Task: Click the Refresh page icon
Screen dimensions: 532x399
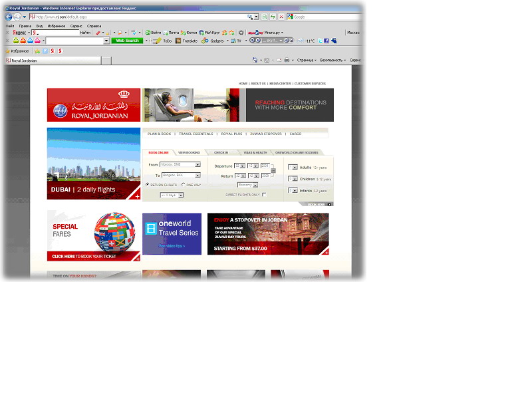Action: tap(273, 17)
